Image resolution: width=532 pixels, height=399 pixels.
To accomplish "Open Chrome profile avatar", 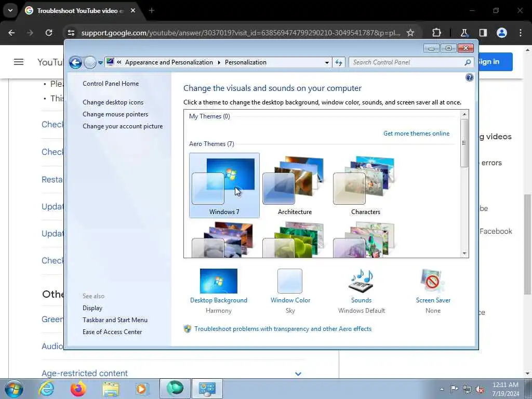I will coord(502,33).
